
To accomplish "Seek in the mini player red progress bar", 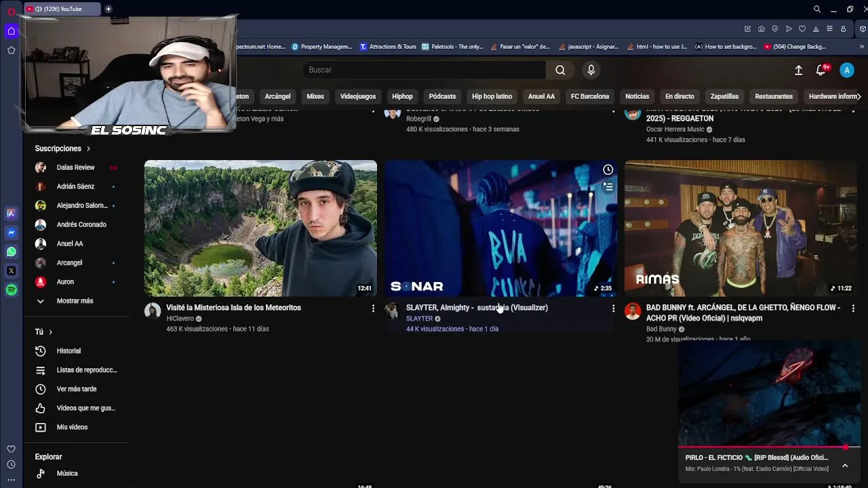I will (769, 447).
